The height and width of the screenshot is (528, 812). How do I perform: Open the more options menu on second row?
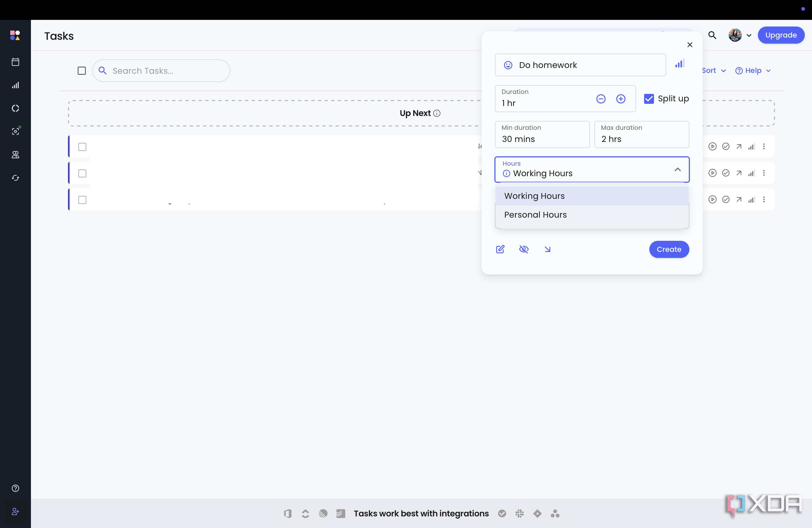pyautogui.click(x=764, y=173)
